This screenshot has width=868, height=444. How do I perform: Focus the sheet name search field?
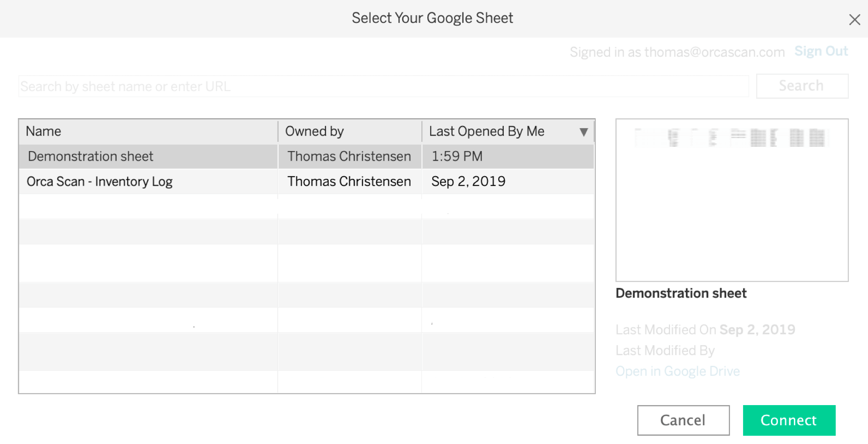[x=383, y=87]
